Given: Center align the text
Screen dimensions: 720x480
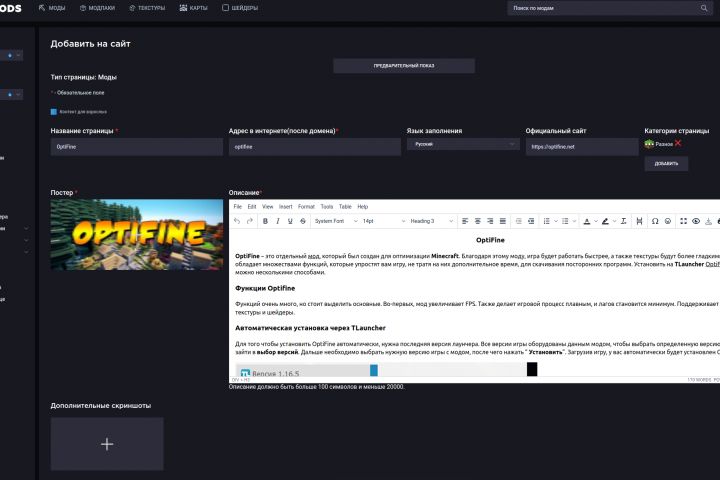Looking at the screenshot, I should tap(478, 221).
